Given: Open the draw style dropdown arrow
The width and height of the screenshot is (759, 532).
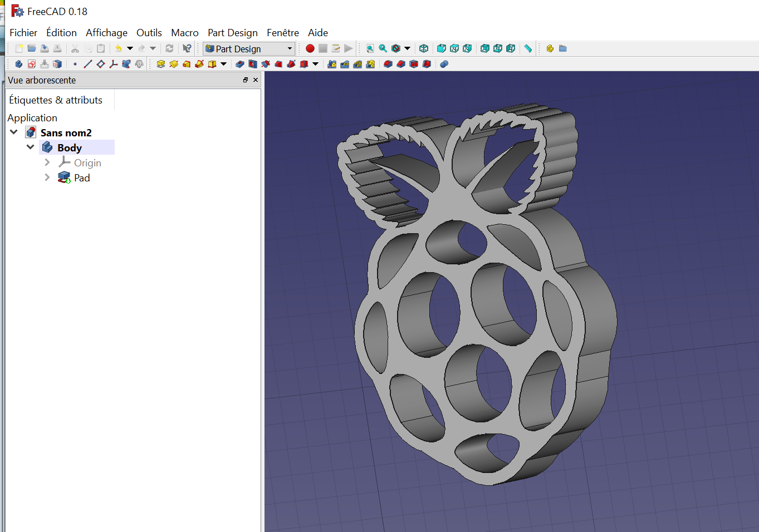Looking at the screenshot, I should click(x=407, y=48).
